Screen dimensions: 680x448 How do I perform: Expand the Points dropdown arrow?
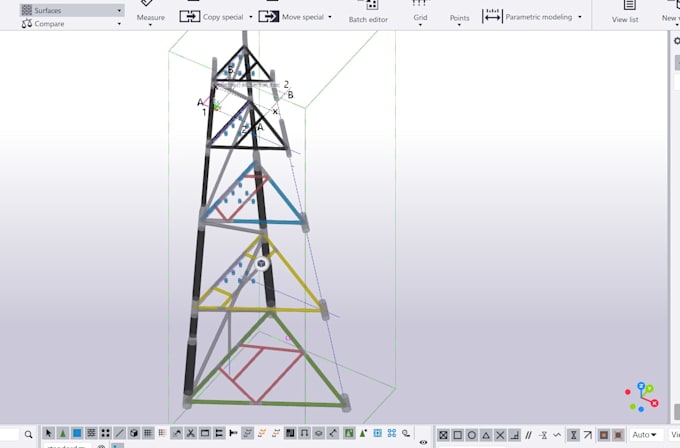[x=459, y=25]
